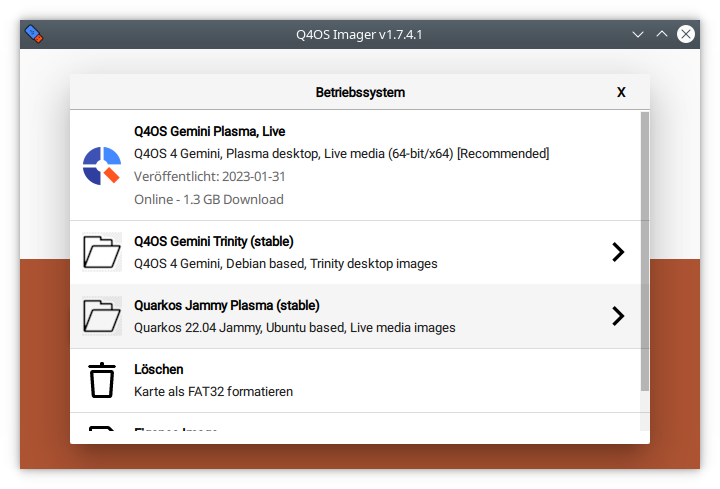Click the 'Q4OS Imager v1.7.4.1' window title

359,34
